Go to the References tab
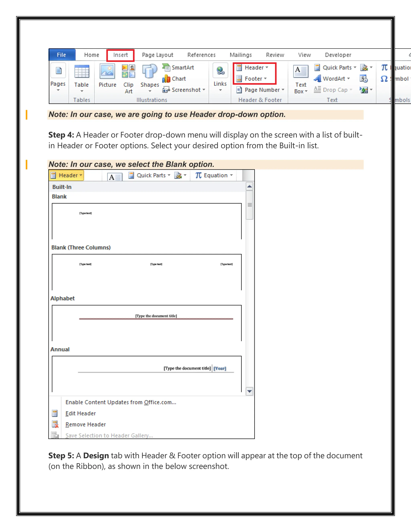This screenshot has width=411, height=532. tap(201, 55)
